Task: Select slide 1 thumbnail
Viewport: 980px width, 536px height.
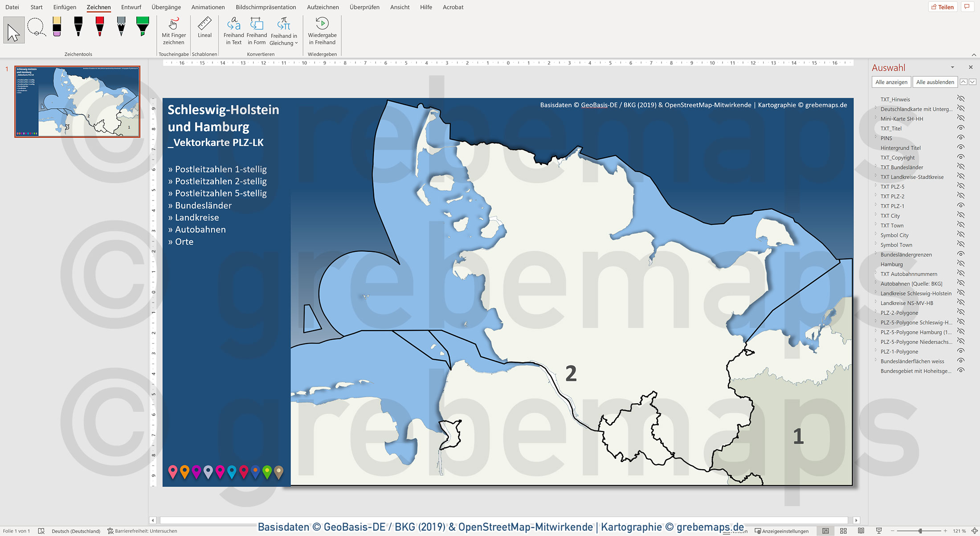Action: pyautogui.click(x=78, y=102)
